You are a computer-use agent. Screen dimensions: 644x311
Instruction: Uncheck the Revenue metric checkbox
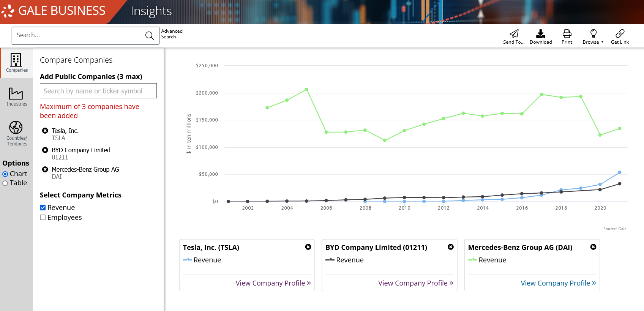(43, 208)
